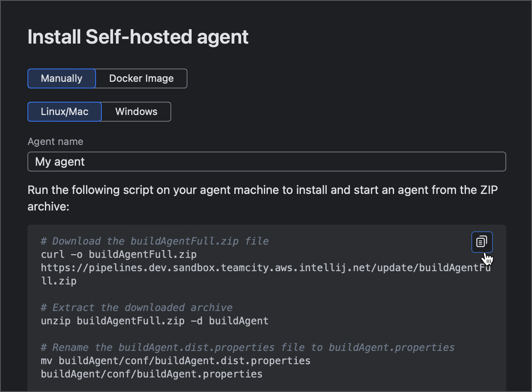Click the Rename properties comment line
This screenshot has height=392, width=532.
coord(247,347)
